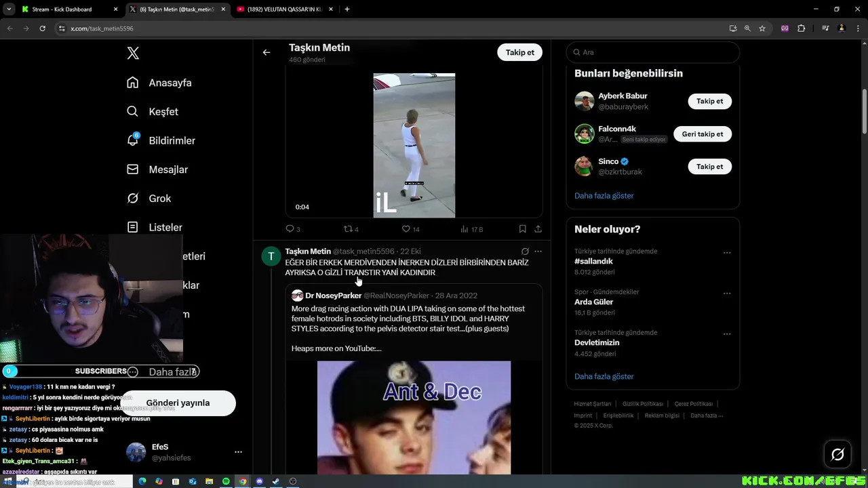Open floating Grok button

837,454
